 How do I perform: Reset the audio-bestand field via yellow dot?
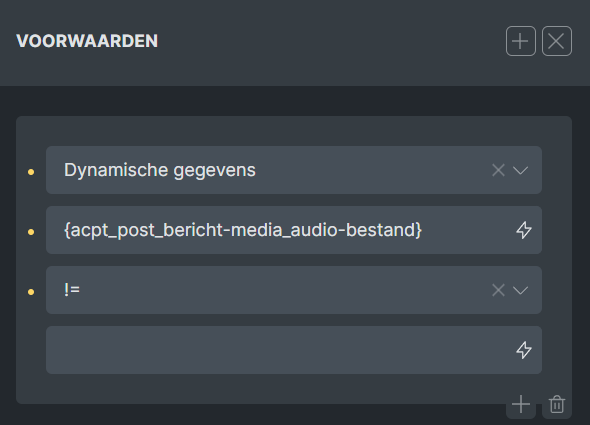31,232
